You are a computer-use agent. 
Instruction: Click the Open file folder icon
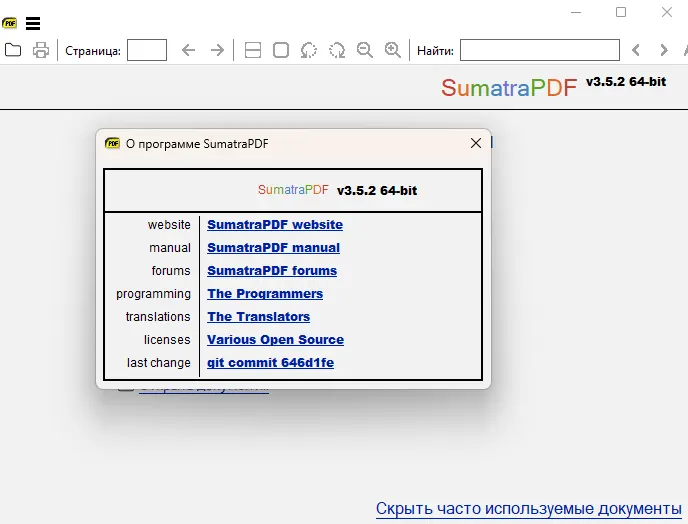click(13, 50)
